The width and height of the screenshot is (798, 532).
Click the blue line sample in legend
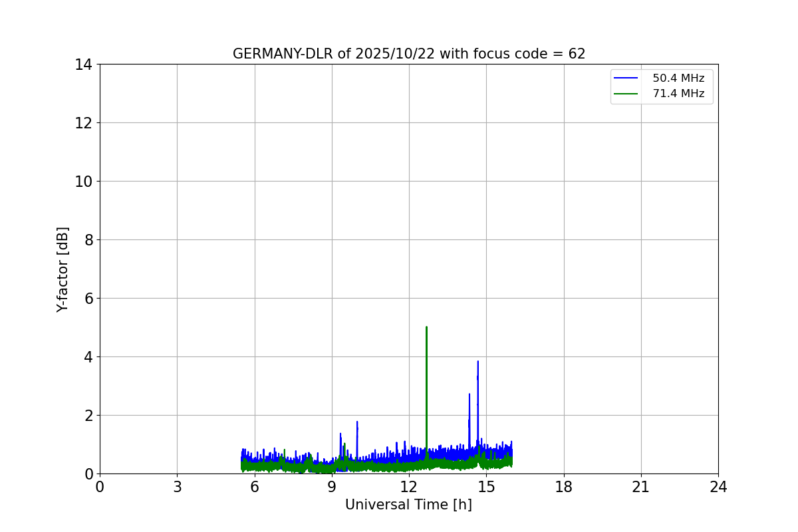(x=626, y=78)
